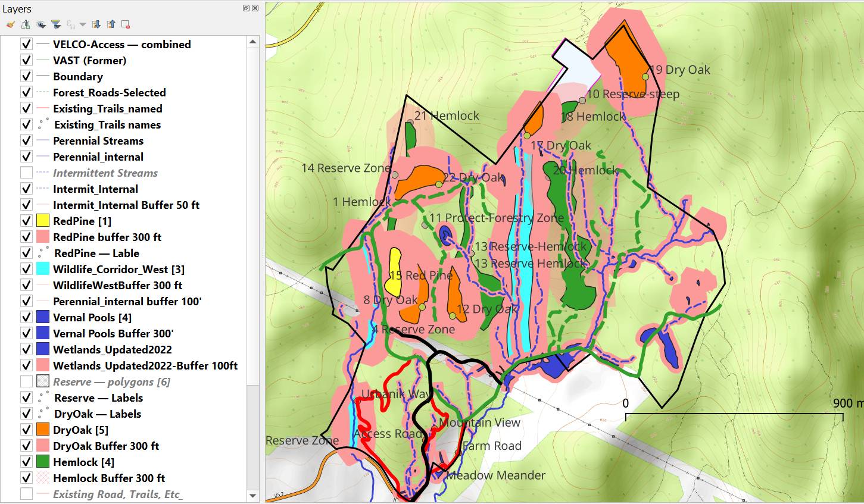Image resolution: width=864 pixels, height=504 pixels.
Task: Click the Remove Layer/Group icon
Action: (126, 24)
